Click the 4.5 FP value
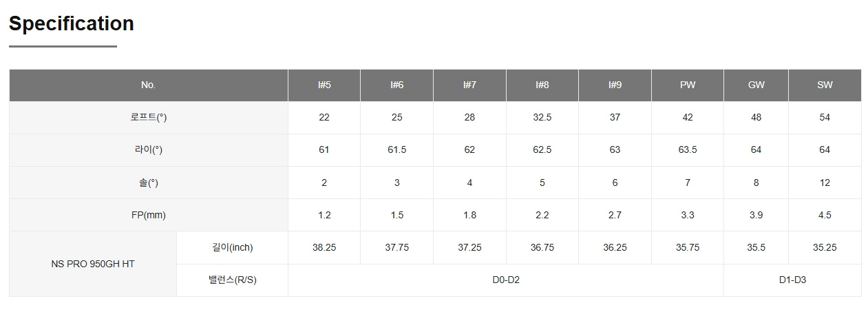The width and height of the screenshot is (868, 312). (x=825, y=215)
